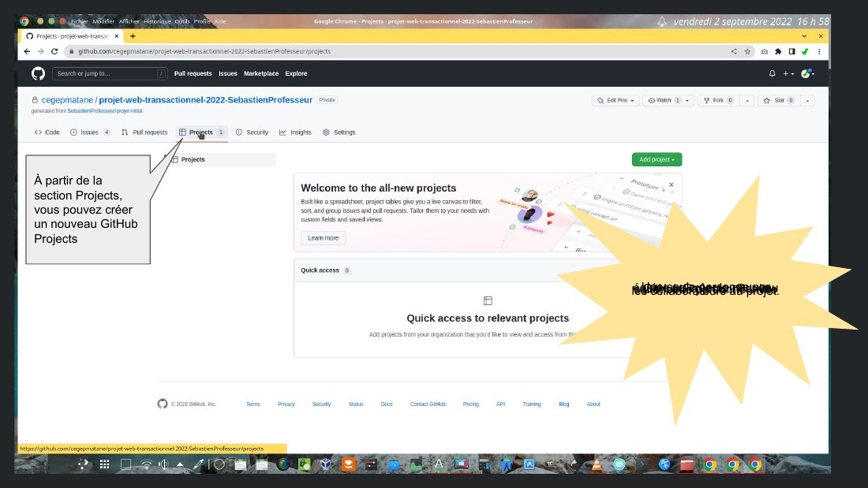Open the repository Settings tab
This screenshot has height=488, width=868.
pos(339,132)
